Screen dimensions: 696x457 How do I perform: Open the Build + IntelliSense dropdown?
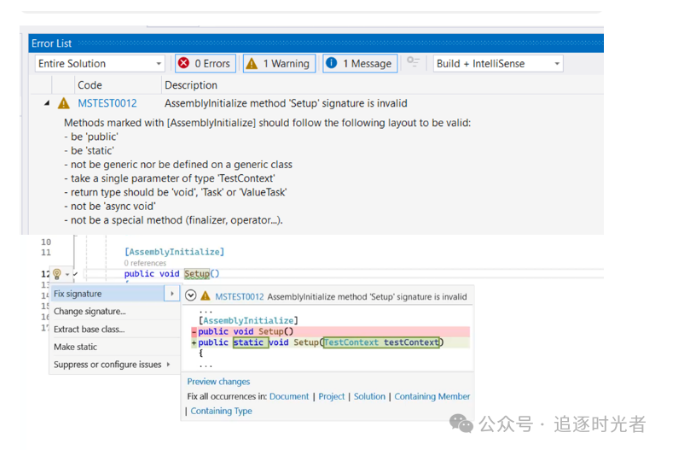click(498, 63)
